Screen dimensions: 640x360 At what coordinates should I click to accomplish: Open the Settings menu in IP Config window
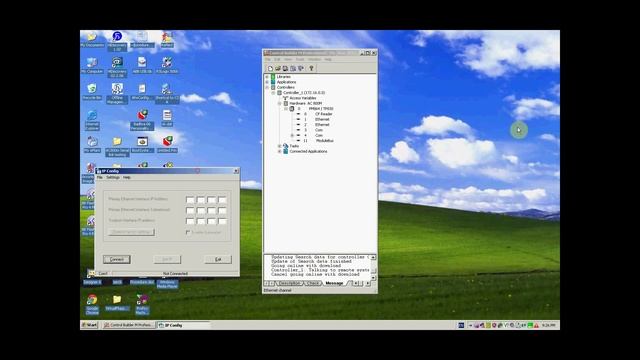[x=113, y=178]
